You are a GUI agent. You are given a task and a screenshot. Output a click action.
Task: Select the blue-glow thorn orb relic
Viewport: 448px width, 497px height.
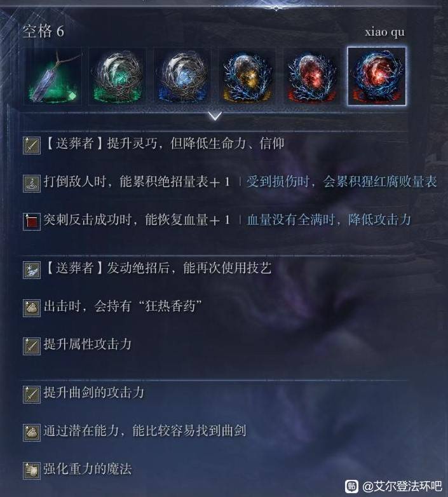tap(182, 76)
